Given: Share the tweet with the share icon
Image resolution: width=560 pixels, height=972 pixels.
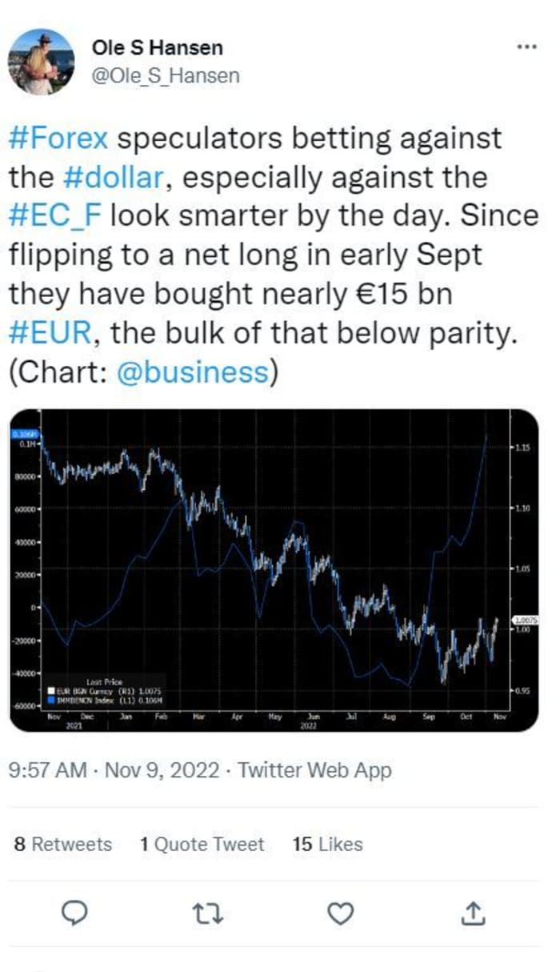Looking at the screenshot, I should click(x=474, y=912).
